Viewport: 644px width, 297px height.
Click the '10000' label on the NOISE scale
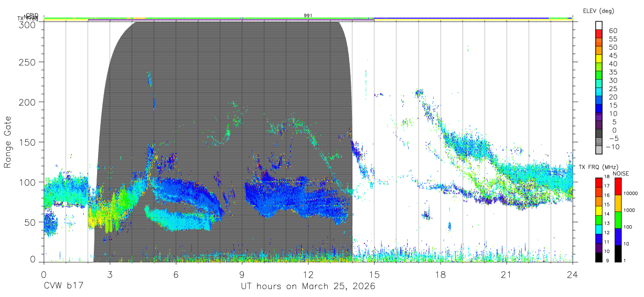click(x=631, y=193)
